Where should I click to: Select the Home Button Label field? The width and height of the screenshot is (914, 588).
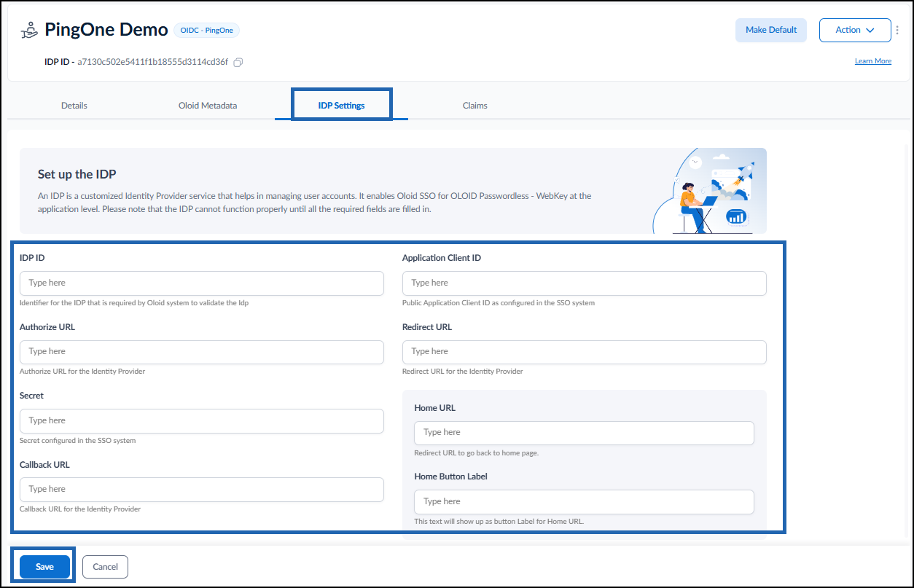(x=584, y=502)
